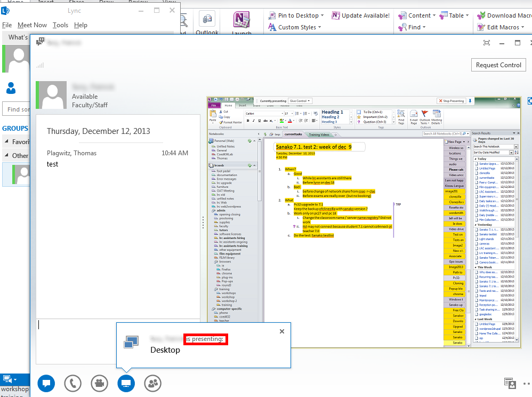Open the layout picker icon at bottom-right
Viewport: 532px width, 397px height.
pyautogui.click(x=510, y=383)
